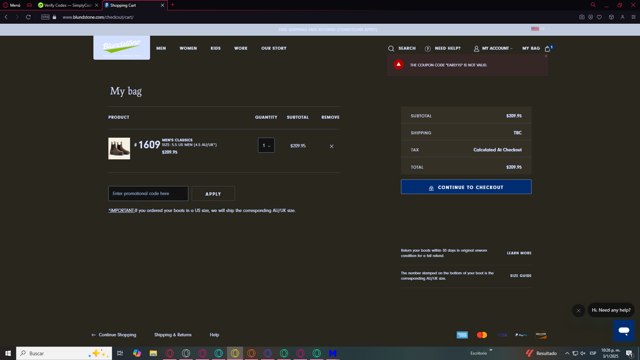Open the Size Guide link
The width and height of the screenshot is (640, 360).
click(x=520, y=276)
